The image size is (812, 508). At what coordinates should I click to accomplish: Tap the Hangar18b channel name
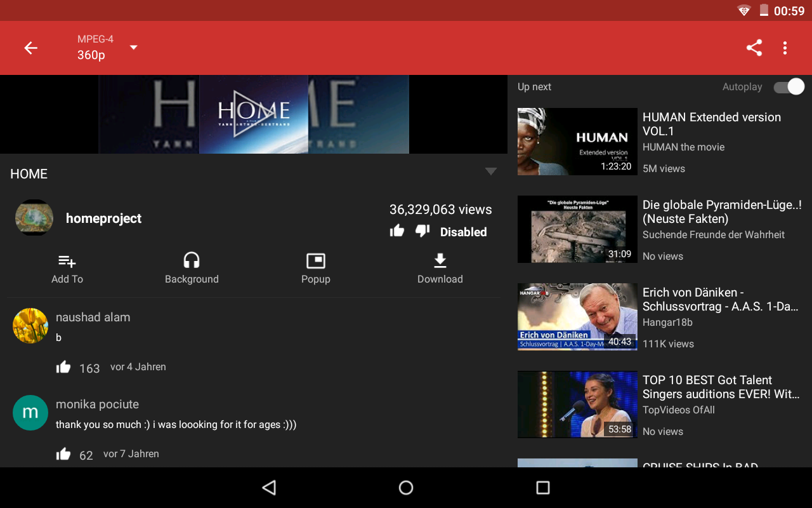(667, 322)
